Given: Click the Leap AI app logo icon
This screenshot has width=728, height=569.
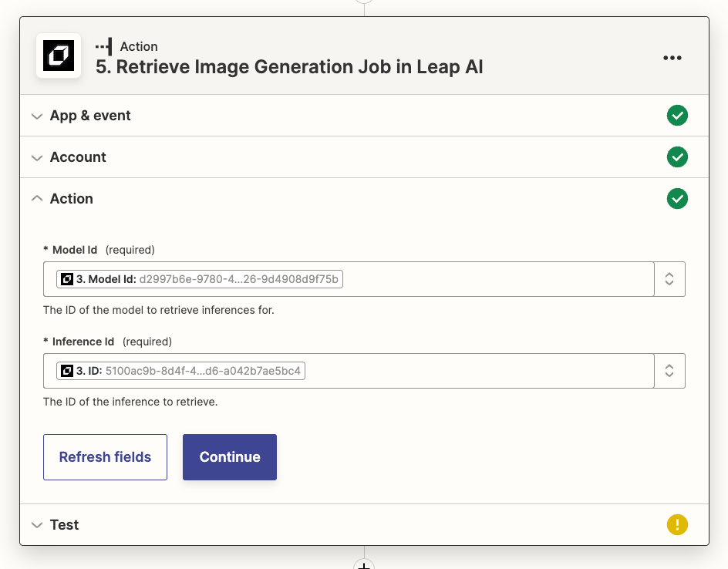Looking at the screenshot, I should 59,56.
